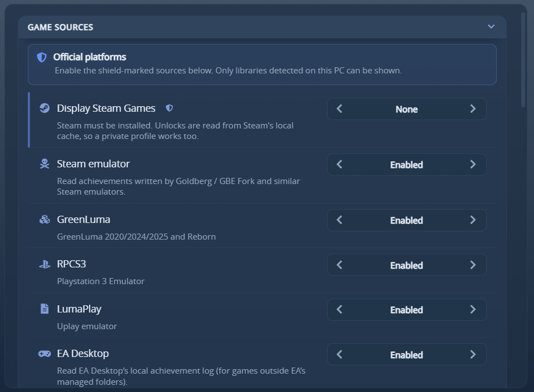Image resolution: width=534 pixels, height=392 pixels.
Task: Click the Playstation 3 Emulator description
Action: pos(101,281)
